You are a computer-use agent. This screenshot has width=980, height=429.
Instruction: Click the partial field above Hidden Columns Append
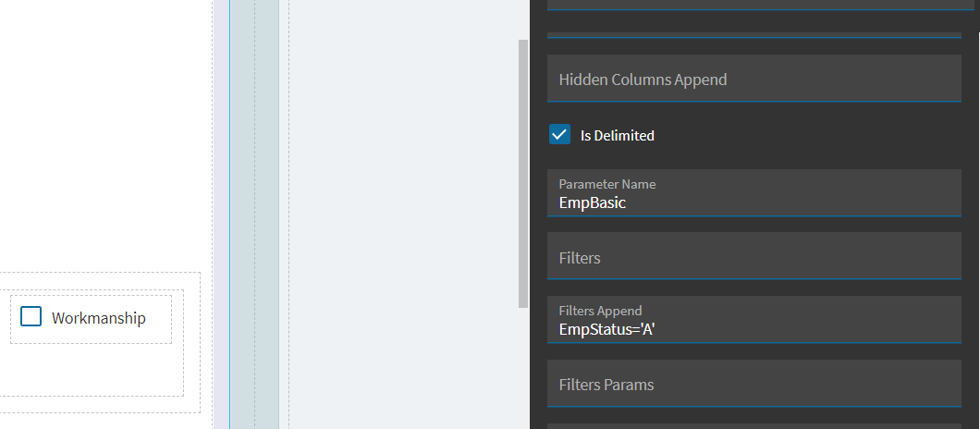pyautogui.click(x=753, y=35)
